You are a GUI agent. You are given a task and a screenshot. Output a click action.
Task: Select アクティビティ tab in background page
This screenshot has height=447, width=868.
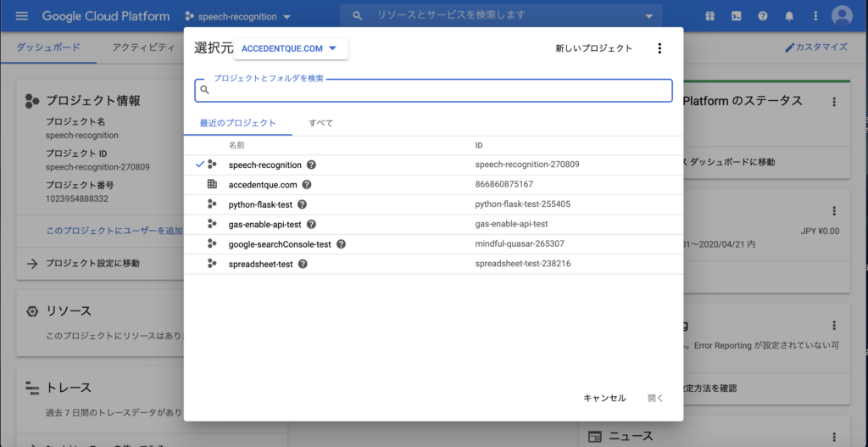142,47
